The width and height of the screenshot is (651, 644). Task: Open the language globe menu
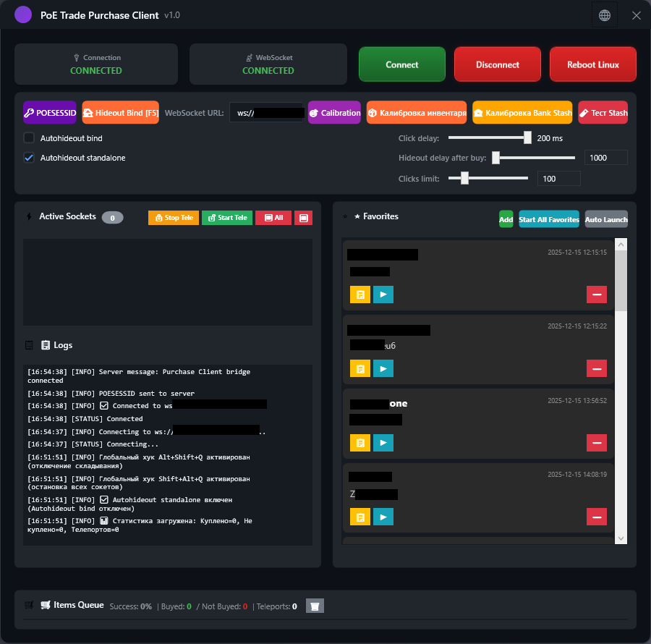coord(605,14)
